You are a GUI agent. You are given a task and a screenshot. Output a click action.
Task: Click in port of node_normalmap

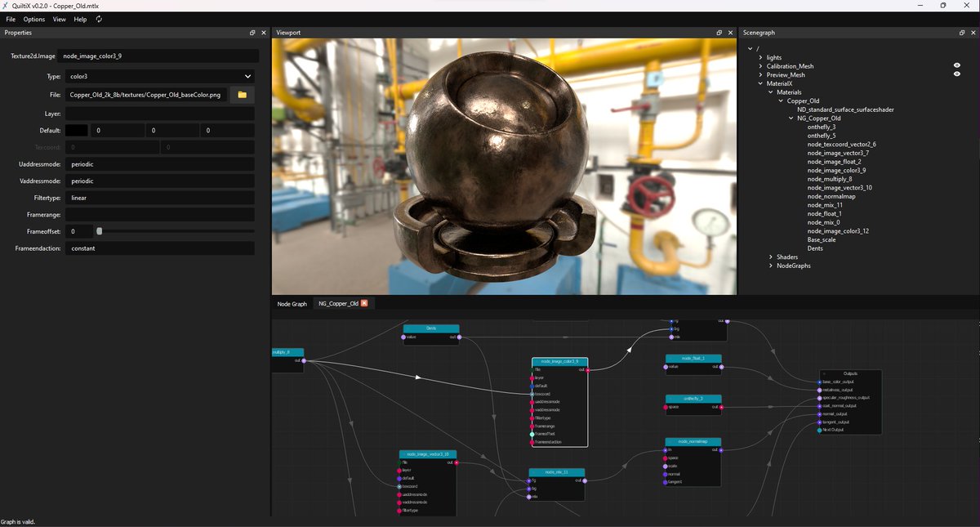pos(666,449)
